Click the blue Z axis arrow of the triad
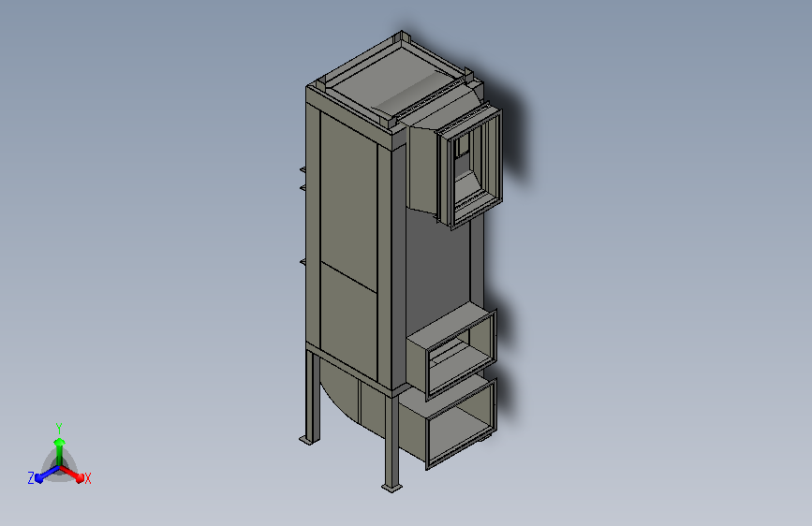This screenshot has width=812, height=526. point(47,475)
